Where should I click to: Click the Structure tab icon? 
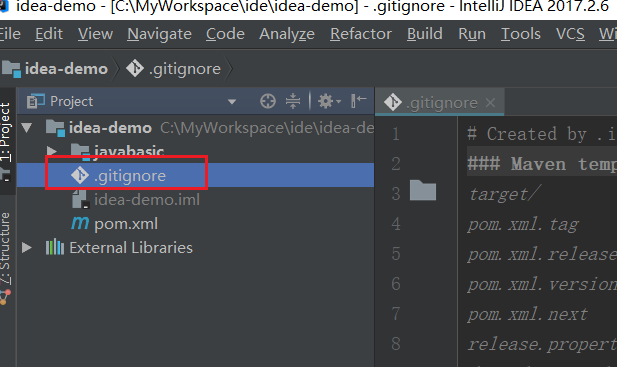(x=5, y=297)
